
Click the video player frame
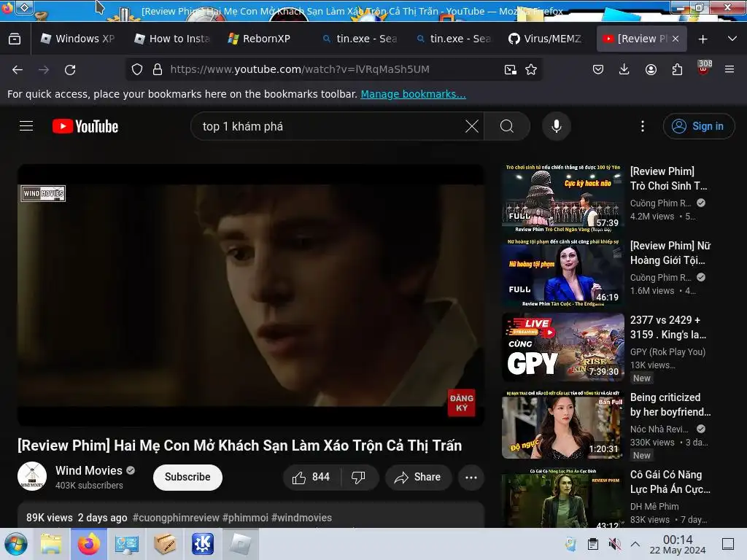point(251,295)
